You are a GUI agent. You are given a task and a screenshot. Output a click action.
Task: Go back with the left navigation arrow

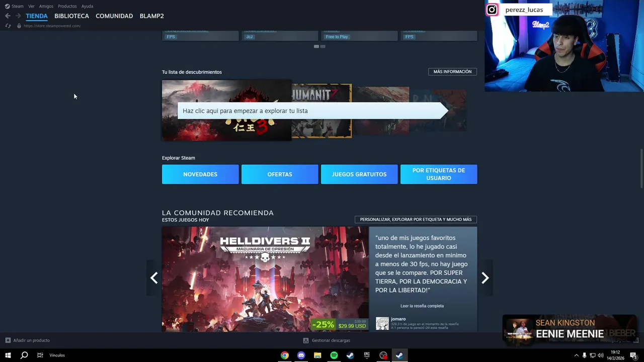click(8, 16)
